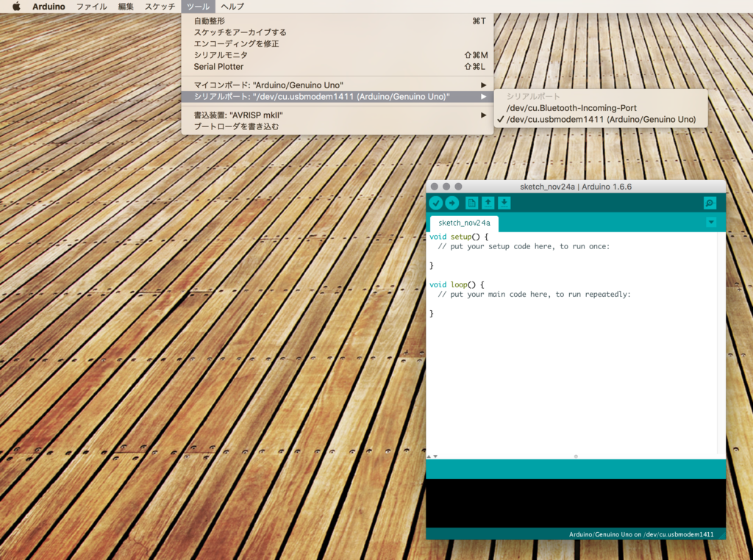
Task: Open the Arduino application menu
Action: pos(49,6)
